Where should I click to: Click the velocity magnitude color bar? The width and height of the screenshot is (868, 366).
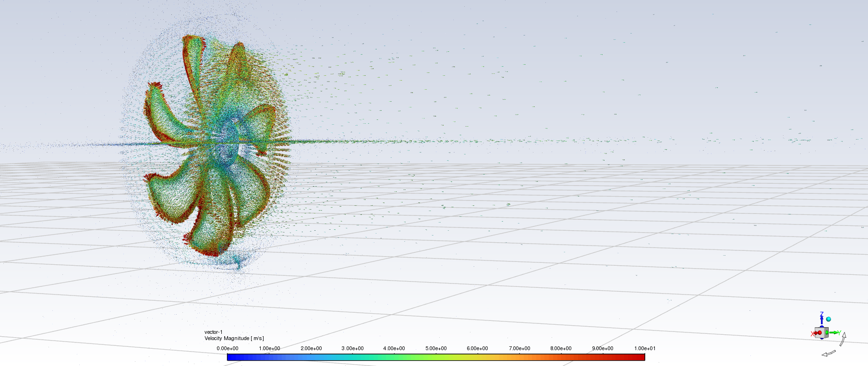click(436, 357)
